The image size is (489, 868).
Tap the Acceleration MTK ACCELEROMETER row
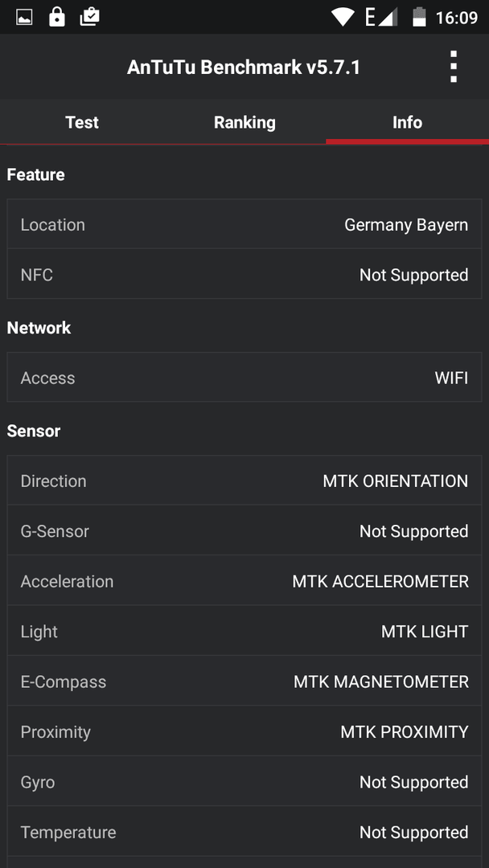(x=244, y=581)
